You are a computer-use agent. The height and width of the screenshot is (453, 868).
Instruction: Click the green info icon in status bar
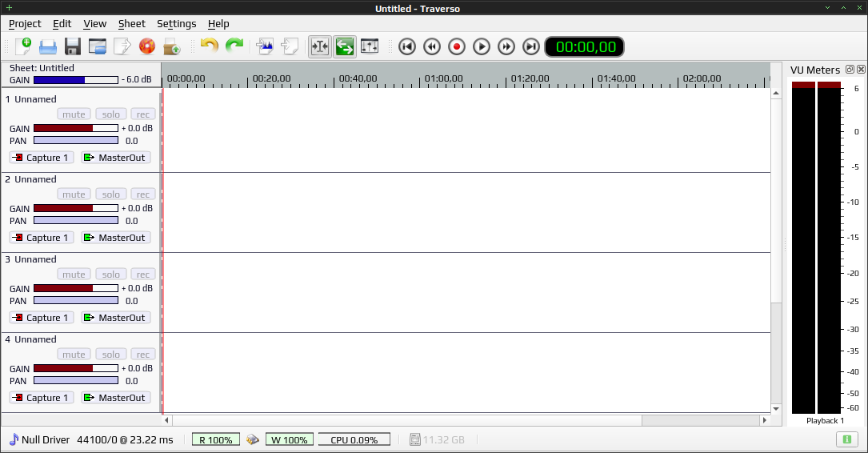coord(847,439)
